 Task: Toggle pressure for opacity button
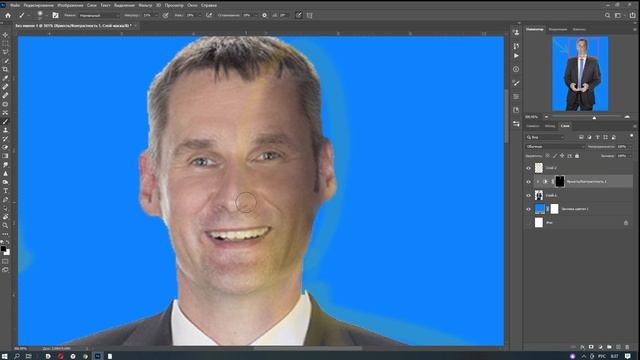pyautogui.click(x=165, y=15)
